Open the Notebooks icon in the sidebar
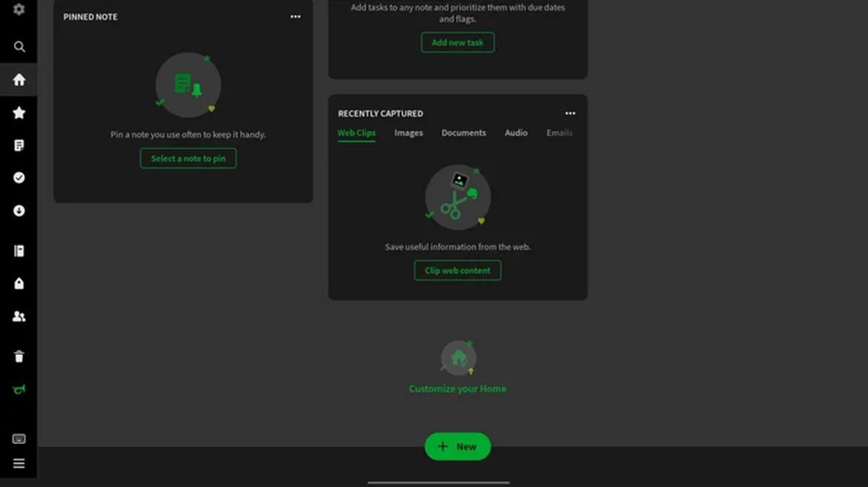Screen dimensions: 868x487 pyautogui.click(x=19, y=251)
